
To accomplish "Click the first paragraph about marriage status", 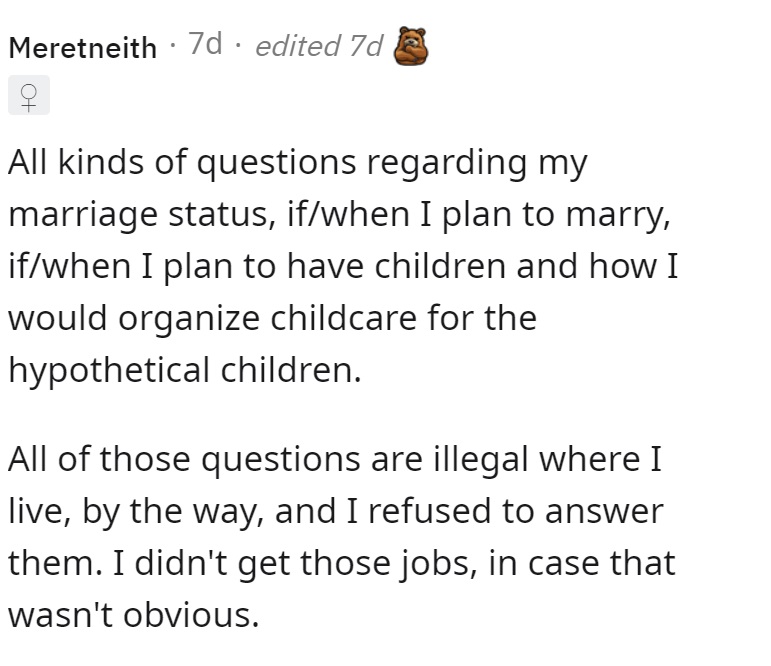I will coord(343,266).
